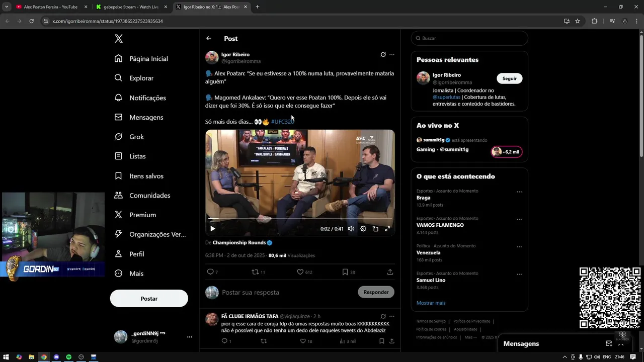This screenshot has height=362, width=644.
Task: Click Grok icon on FÃ CLUBE IRMÃOS TAFA reply
Action: point(383,316)
